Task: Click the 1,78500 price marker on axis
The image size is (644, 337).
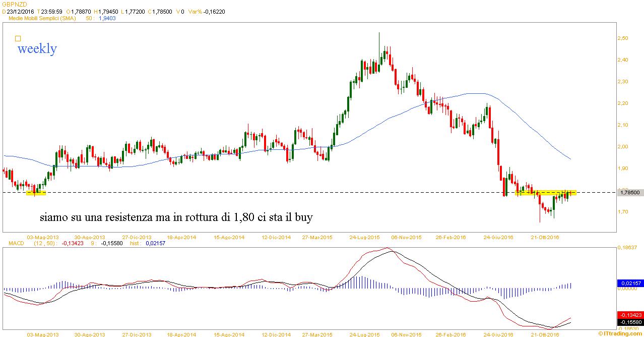Action: 630,192
